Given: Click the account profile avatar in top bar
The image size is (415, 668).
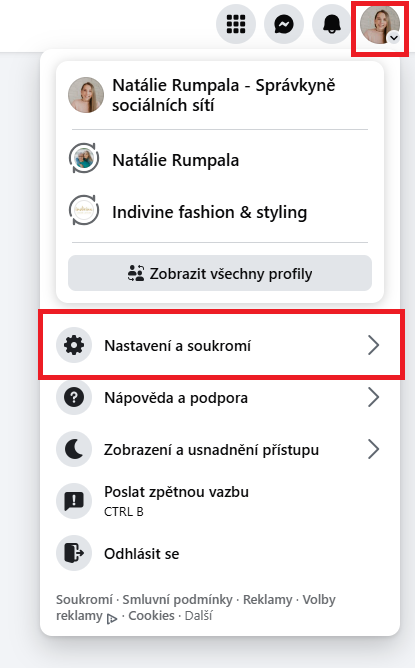Looking at the screenshot, I should [x=380, y=24].
